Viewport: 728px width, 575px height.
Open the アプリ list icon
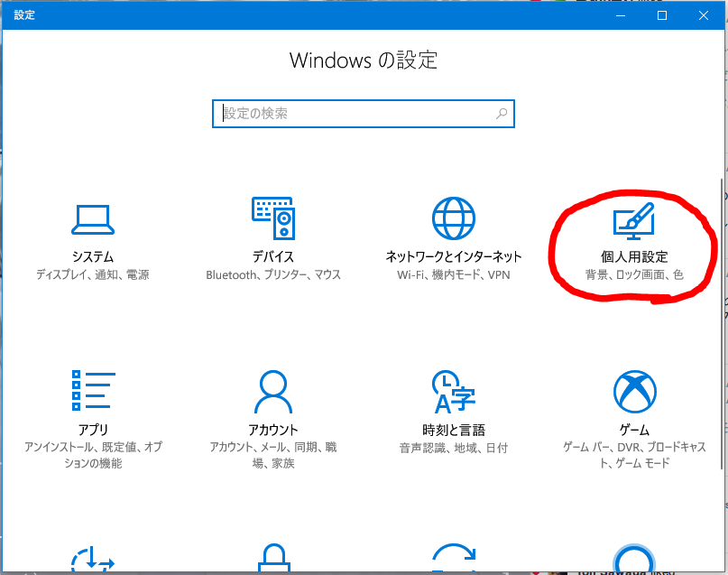pyautogui.click(x=93, y=390)
